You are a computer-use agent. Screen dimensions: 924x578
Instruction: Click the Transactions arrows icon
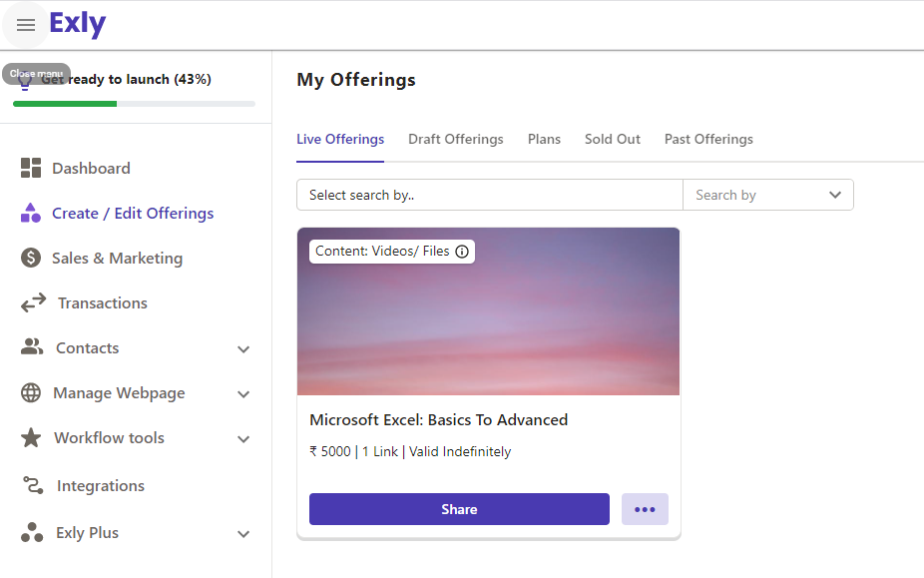(x=33, y=302)
